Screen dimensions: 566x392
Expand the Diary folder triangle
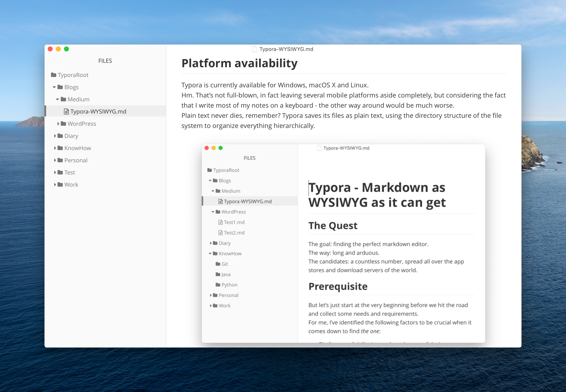(55, 136)
